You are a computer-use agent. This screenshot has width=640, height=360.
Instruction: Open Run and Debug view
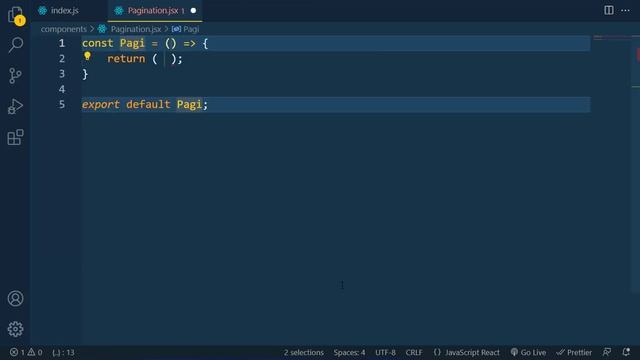click(16, 107)
